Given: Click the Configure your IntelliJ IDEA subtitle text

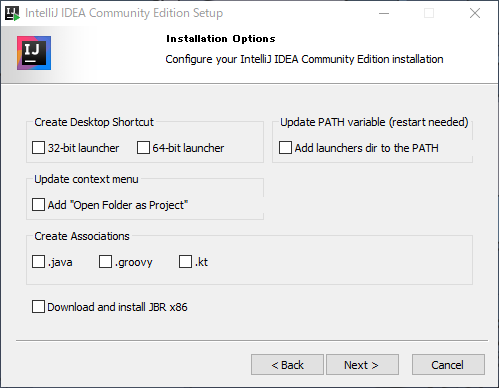Looking at the screenshot, I should (x=304, y=59).
